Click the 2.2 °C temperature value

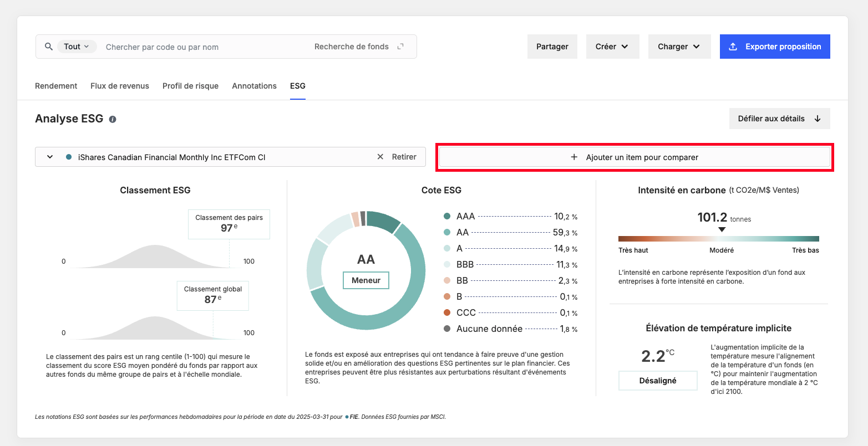pos(658,356)
